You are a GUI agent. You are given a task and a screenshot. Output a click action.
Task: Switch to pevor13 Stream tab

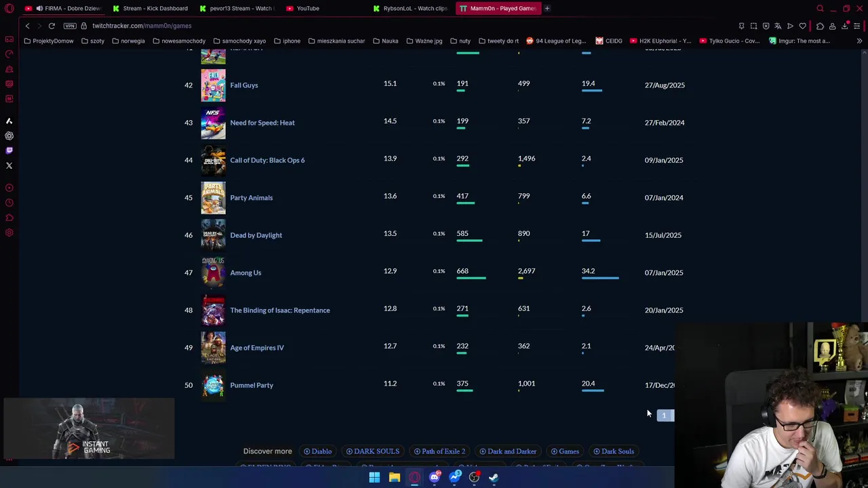237,8
